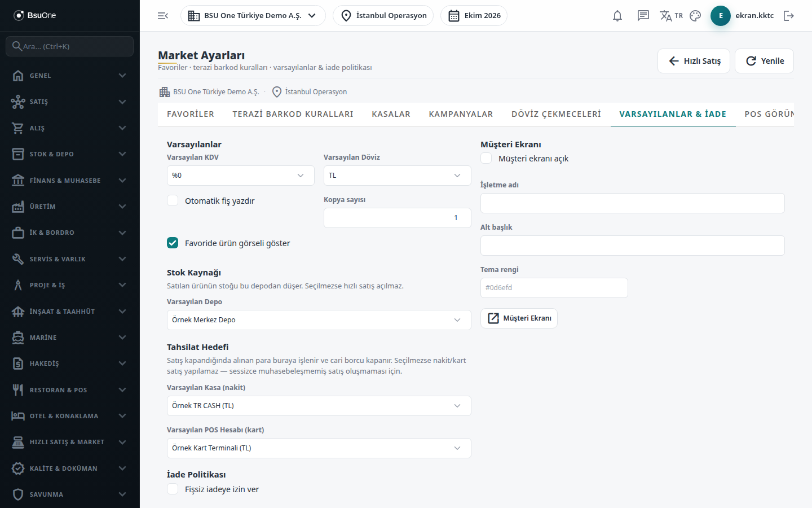Open the Varsayılan Döviz dropdown
The image size is (812, 508).
pyautogui.click(x=398, y=176)
